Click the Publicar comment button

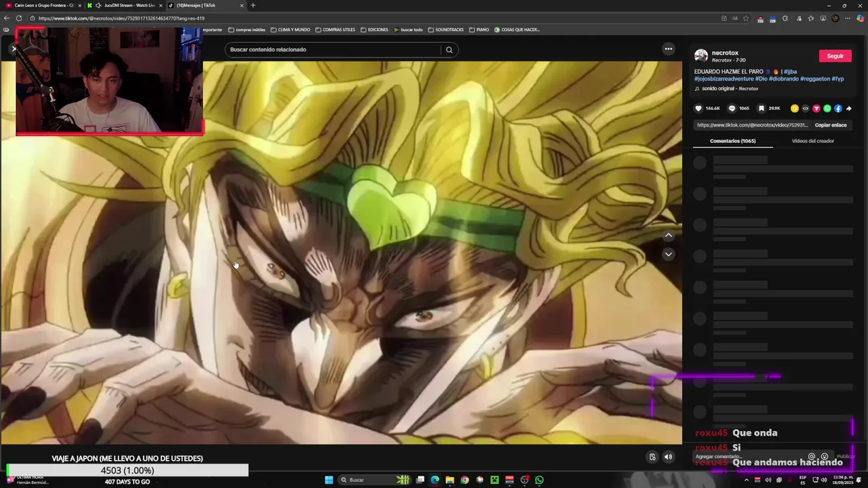tap(846, 456)
